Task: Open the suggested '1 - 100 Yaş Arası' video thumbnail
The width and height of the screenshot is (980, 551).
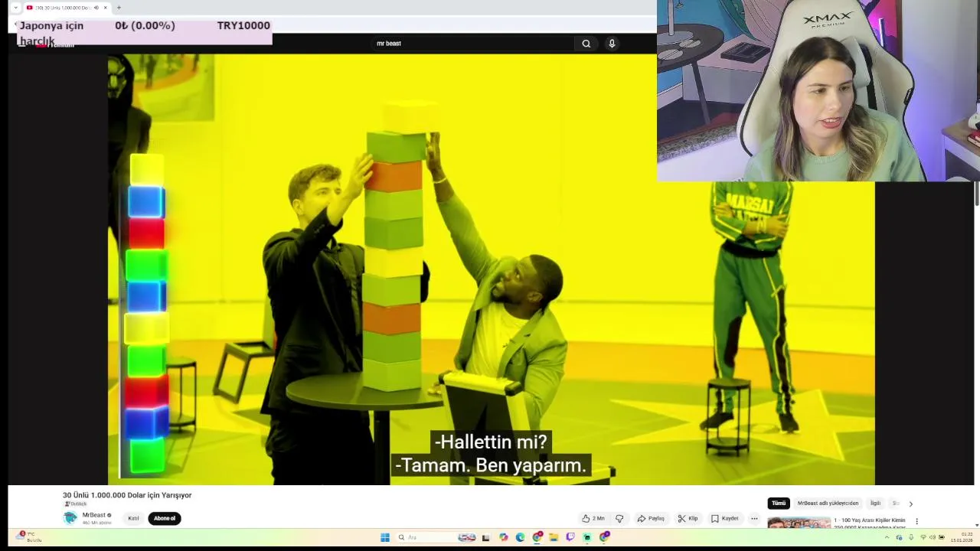Action: pyautogui.click(x=799, y=523)
